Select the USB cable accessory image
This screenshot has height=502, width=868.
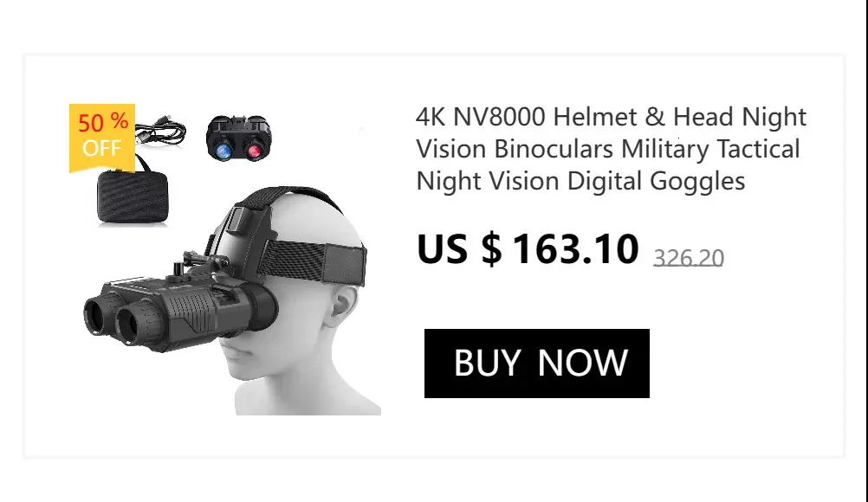point(160,132)
